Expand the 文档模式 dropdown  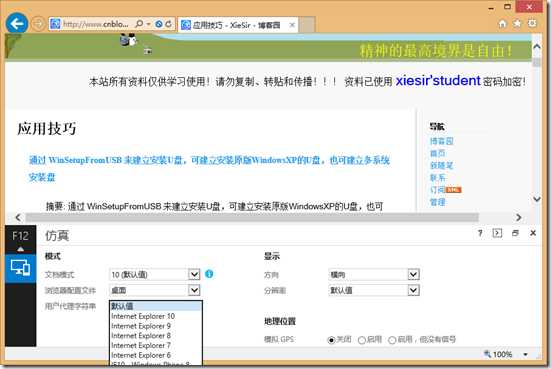[194, 274]
